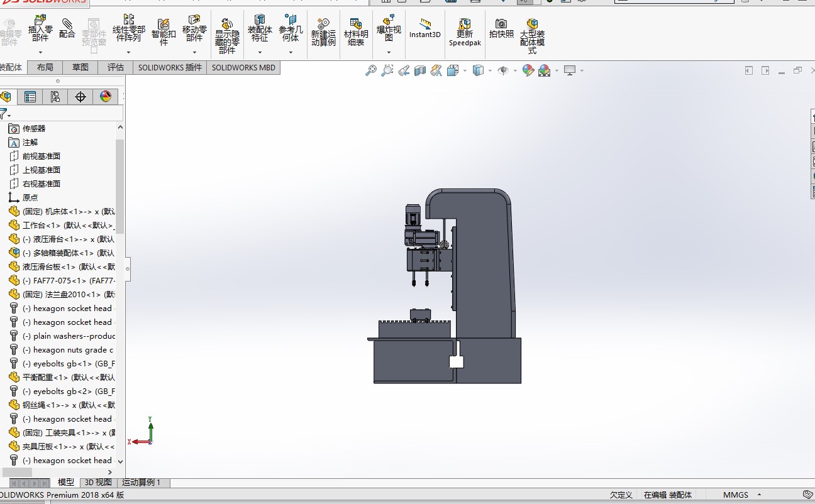Viewport: 815px width, 504px height.
Task: Select the Zoom to Area icon
Action: point(387,70)
